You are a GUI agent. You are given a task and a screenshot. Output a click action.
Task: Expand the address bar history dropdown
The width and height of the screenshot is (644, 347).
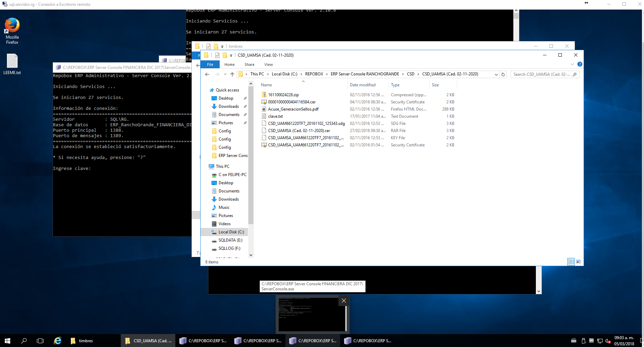496,74
